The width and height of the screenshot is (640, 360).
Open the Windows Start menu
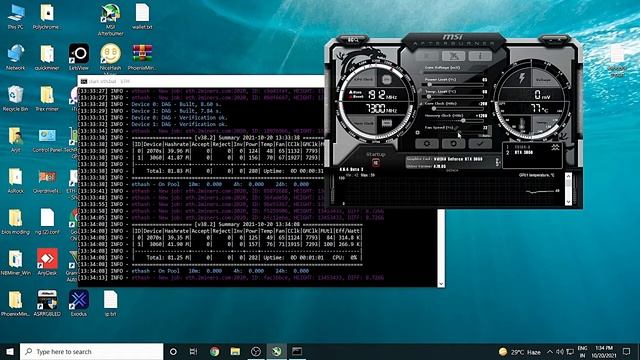coord(10,351)
